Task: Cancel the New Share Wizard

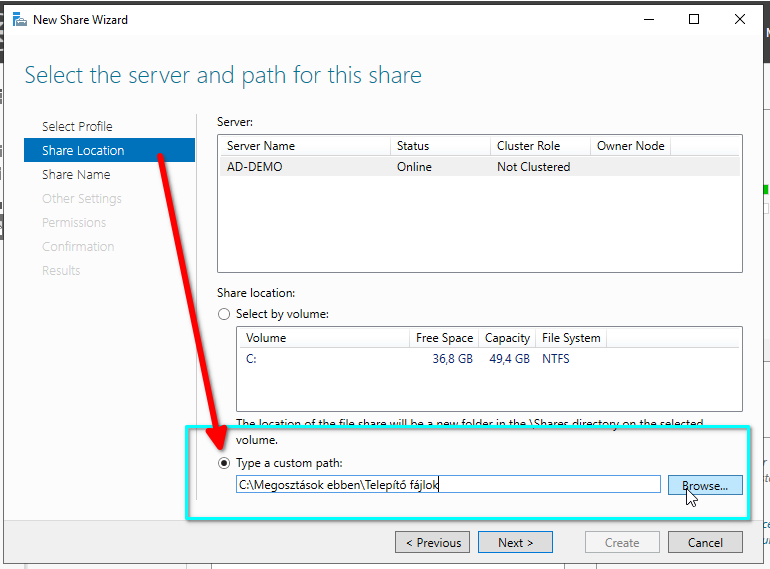Action: click(705, 542)
